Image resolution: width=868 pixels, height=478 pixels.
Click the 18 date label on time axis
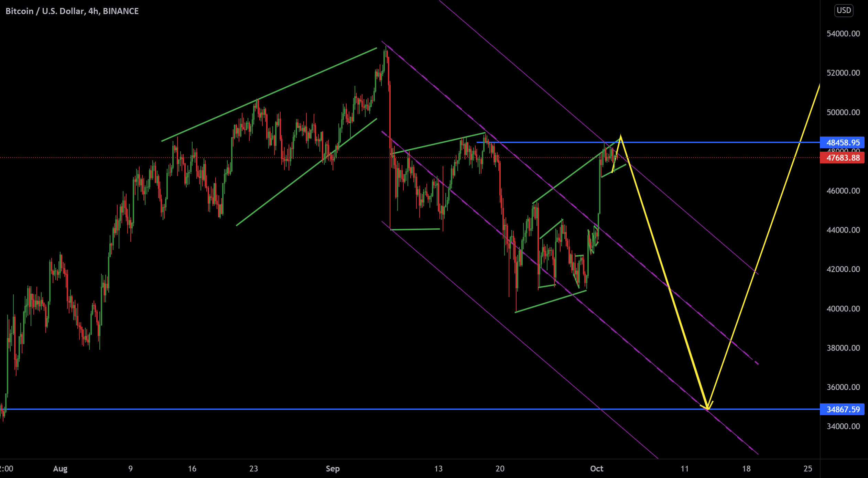pyautogui.click(x=746, y=469)
